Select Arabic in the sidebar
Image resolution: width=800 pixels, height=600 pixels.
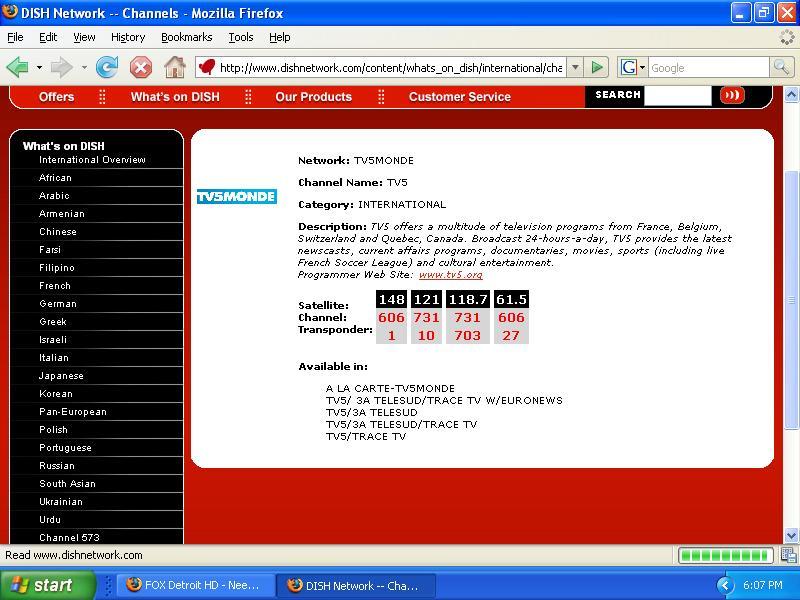pos(54,195)
